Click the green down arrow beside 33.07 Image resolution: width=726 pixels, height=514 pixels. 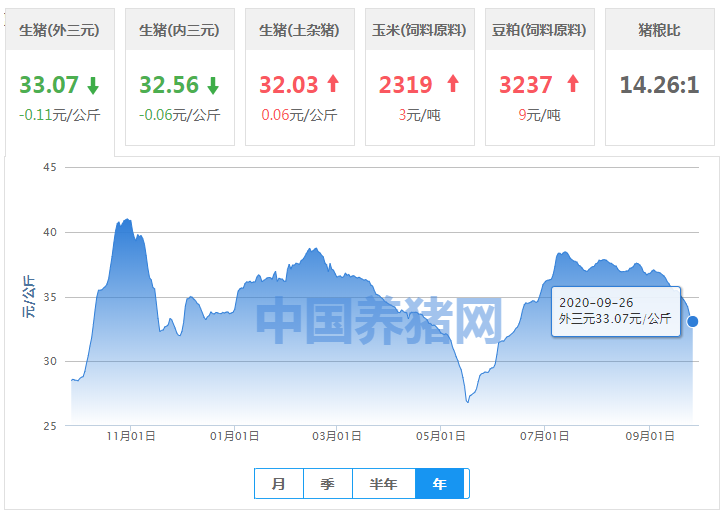point(93,86)
